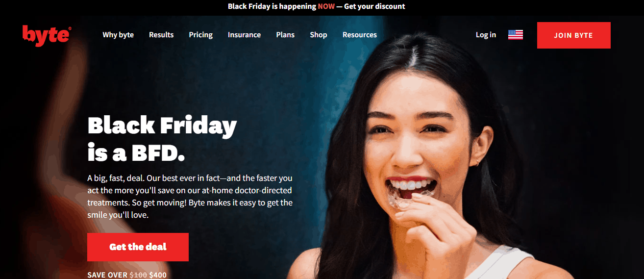Click the byte logo in header
This screenshot has width=644, height=279.
[47, 35]
